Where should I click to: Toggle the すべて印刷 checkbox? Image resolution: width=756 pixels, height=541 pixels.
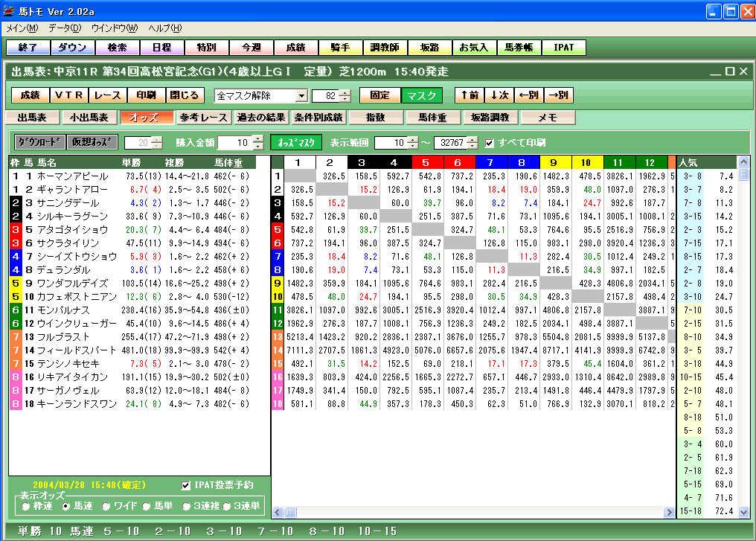pos(490,143)
